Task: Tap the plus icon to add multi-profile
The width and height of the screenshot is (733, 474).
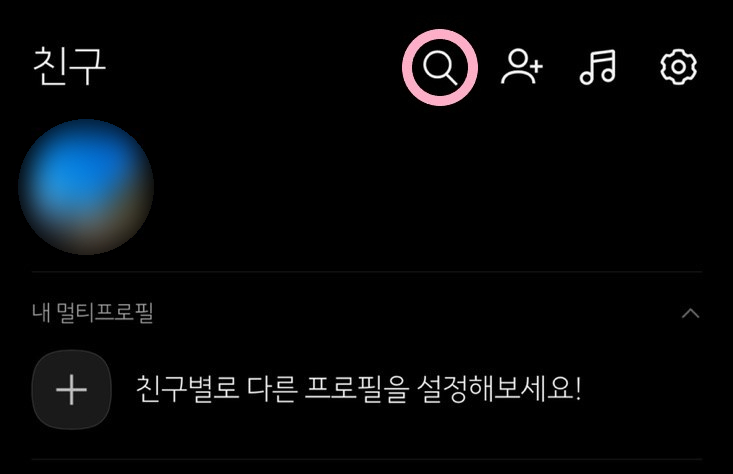Action: pyautogui.click(x=72, y=389)
